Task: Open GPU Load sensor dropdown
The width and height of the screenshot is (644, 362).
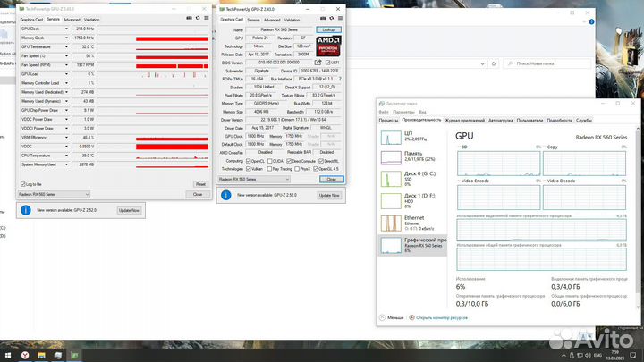Action: [x=66, y=74]
